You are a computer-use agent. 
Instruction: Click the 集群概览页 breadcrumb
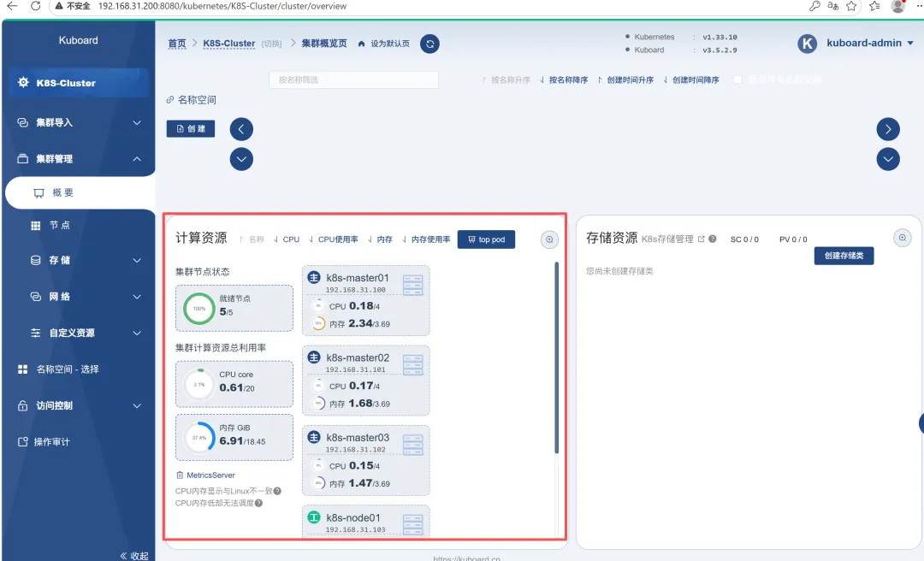coord(324,44)
